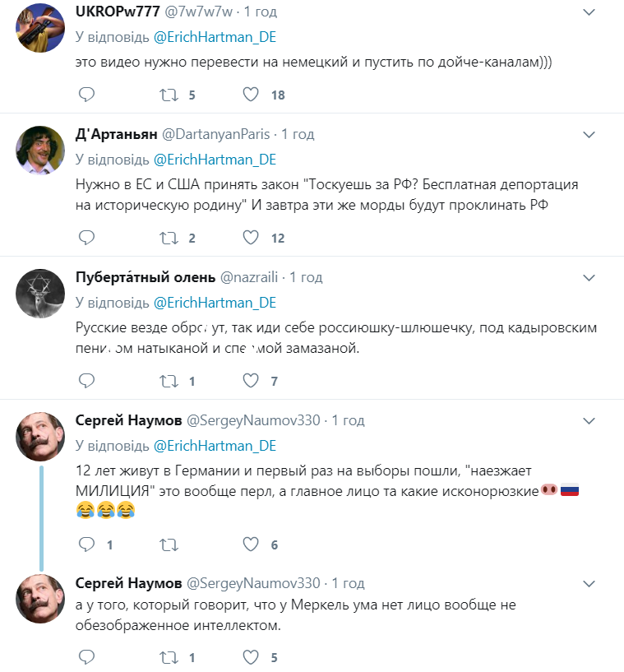Reply to UKROPw777's tweet
Viewport: 624px width, 672px height.
click(86, 95)
